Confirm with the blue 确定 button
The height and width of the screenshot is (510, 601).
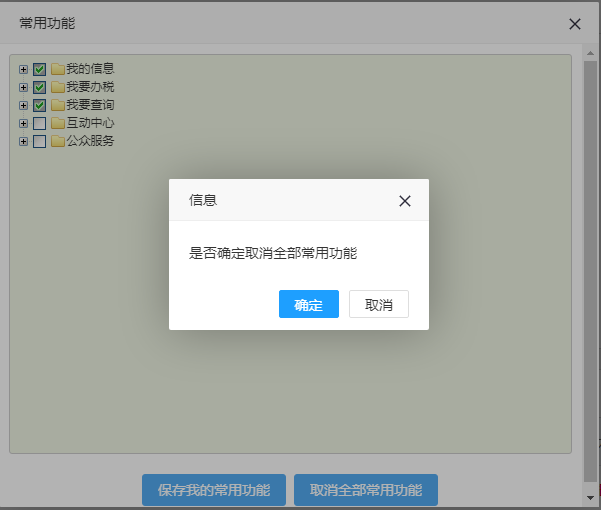(309, 304)
